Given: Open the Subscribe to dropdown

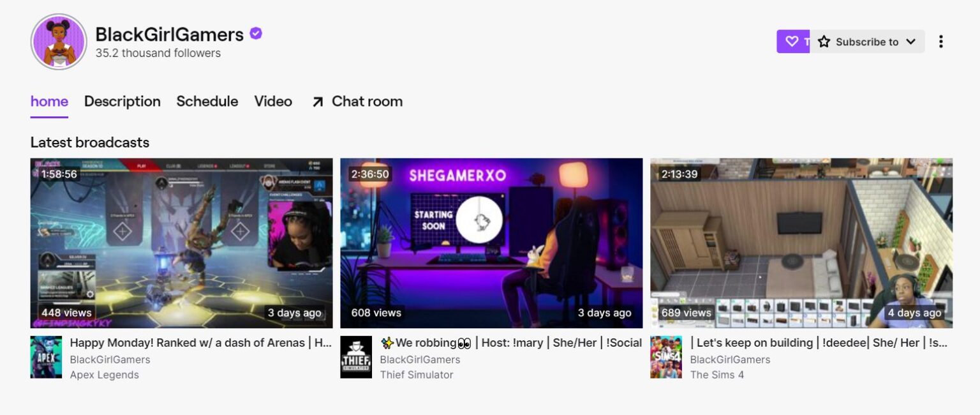Looking at the screenshot, I should (x=868, y=41).
